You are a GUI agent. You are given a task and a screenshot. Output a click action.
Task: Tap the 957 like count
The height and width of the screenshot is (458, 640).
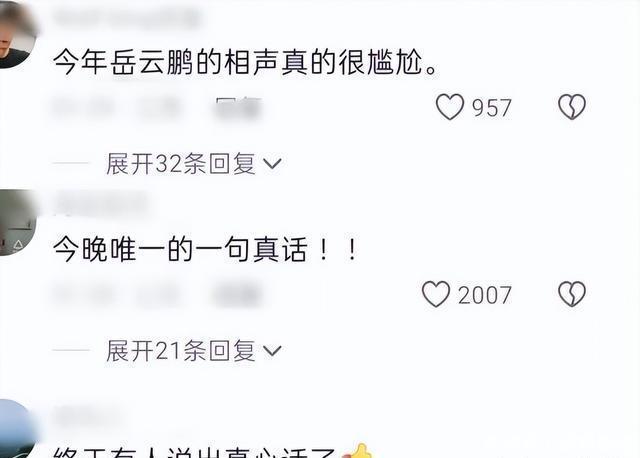click(x=491, y=108)
